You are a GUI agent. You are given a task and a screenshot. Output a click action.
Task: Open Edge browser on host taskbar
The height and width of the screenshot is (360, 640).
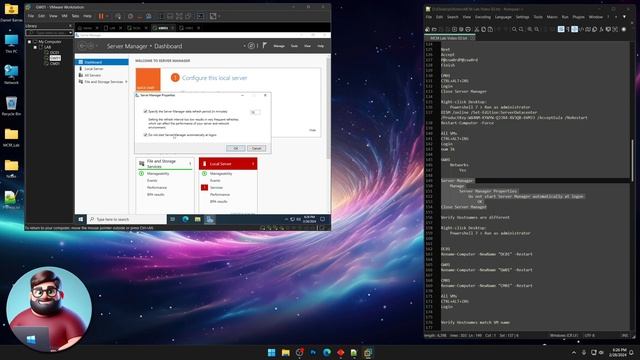(327, 352)
